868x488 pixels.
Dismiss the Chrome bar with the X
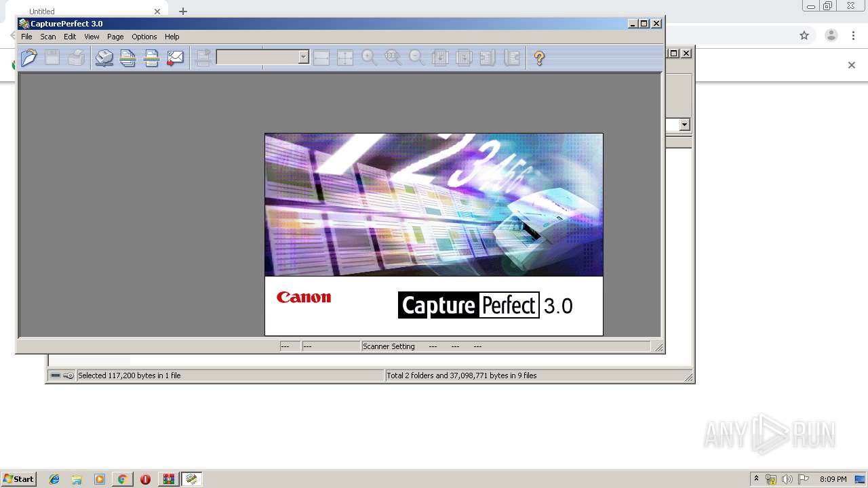tap(852, 65)
